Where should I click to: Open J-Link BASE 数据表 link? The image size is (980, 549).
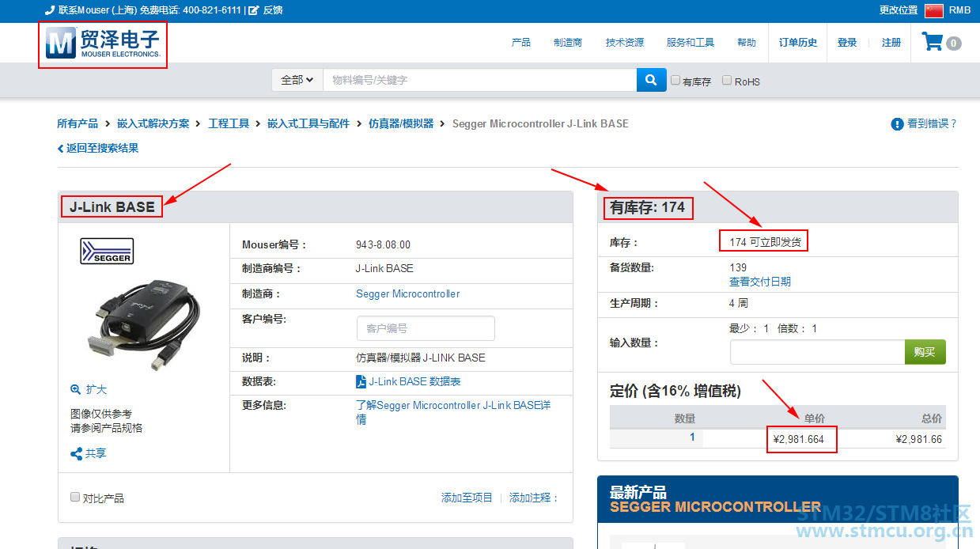click(x=414, y=381)
